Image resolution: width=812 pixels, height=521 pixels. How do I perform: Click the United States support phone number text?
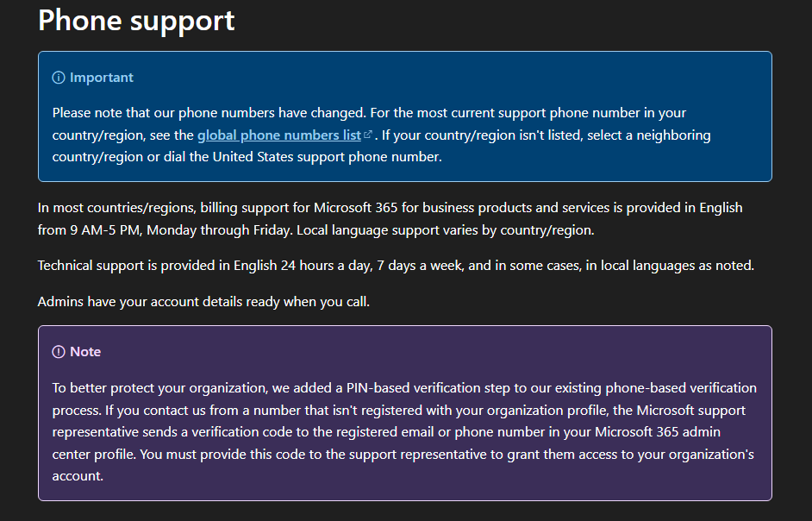(x=328, y=157)
